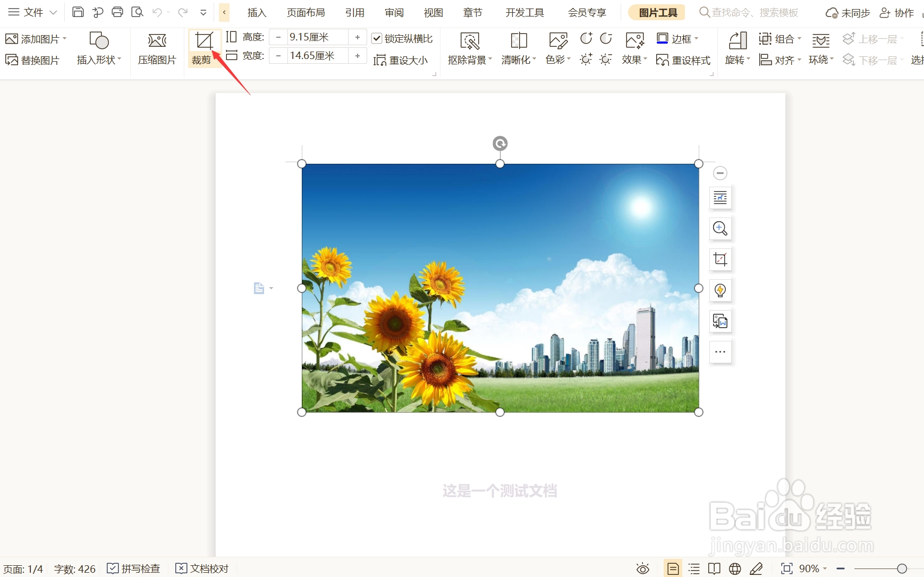This screenshot has width=924, height=577.
Task: Click the rotation handle above image
Action: point(500,143)
